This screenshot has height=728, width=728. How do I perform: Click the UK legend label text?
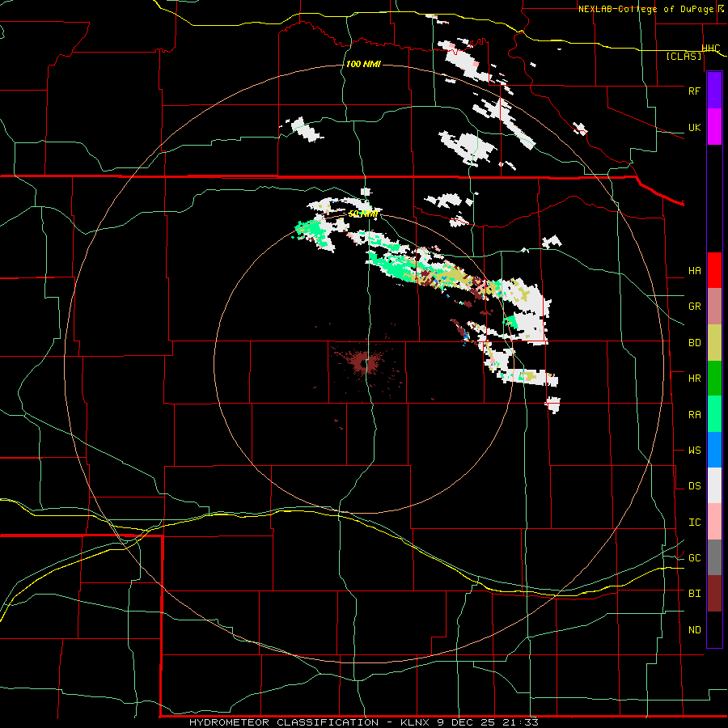(x=694, y=127)
